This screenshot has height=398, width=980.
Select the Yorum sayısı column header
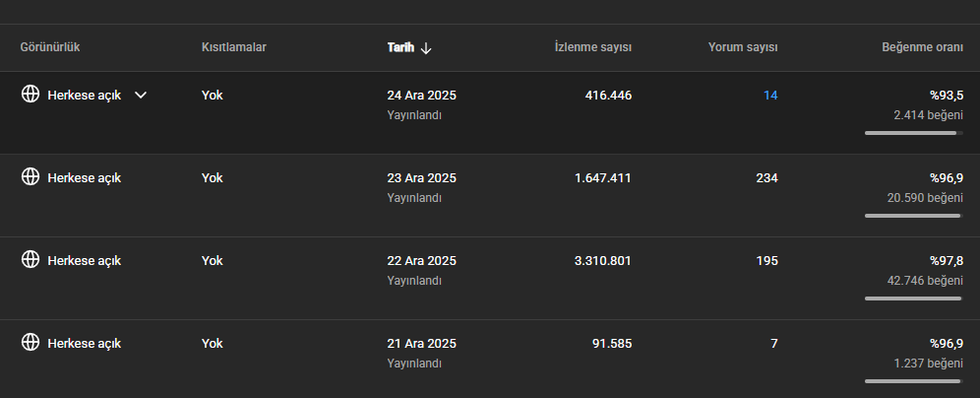[x=743, y=47]
